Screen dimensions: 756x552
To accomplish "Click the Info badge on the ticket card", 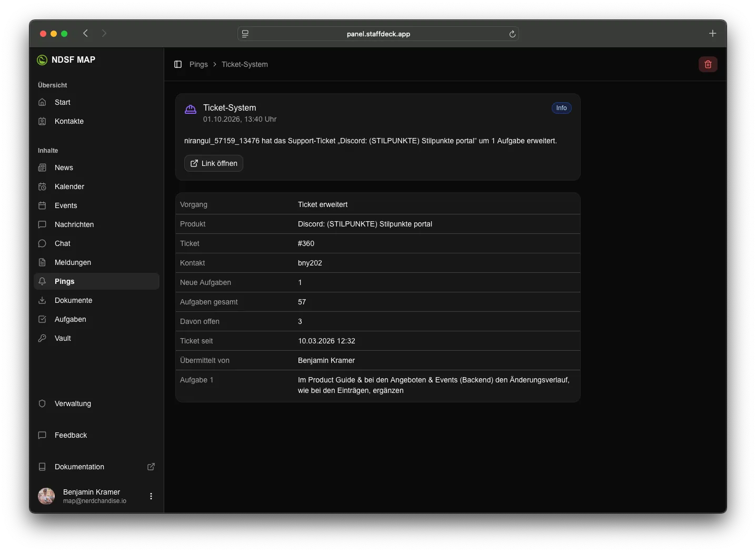I will point(561,108).
